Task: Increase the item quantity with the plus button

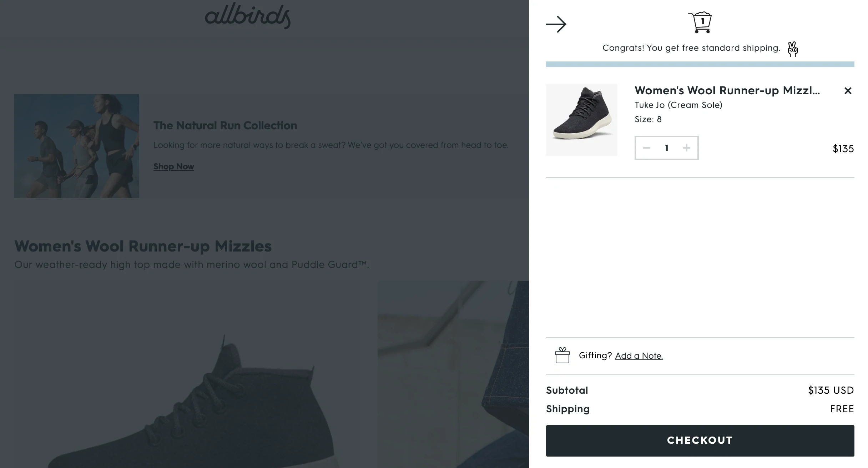Action: 686,148
